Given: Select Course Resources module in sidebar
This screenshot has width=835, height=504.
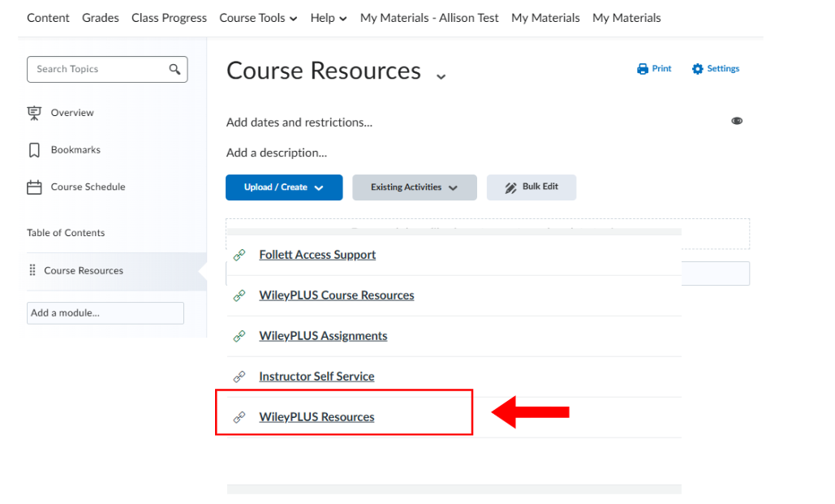Looking at the screenshot, I should (x=113, y=271).
